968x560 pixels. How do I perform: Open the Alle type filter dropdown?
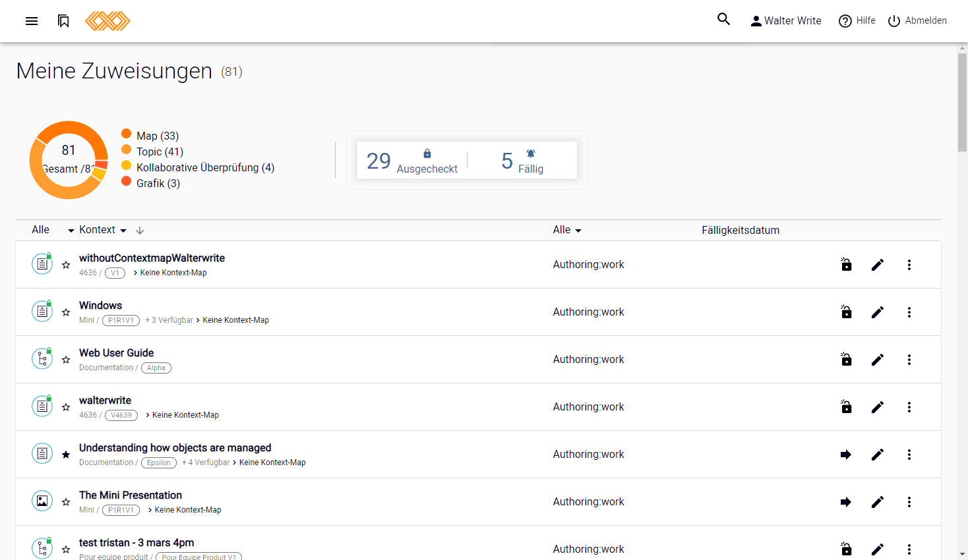[x=53, y=230]
